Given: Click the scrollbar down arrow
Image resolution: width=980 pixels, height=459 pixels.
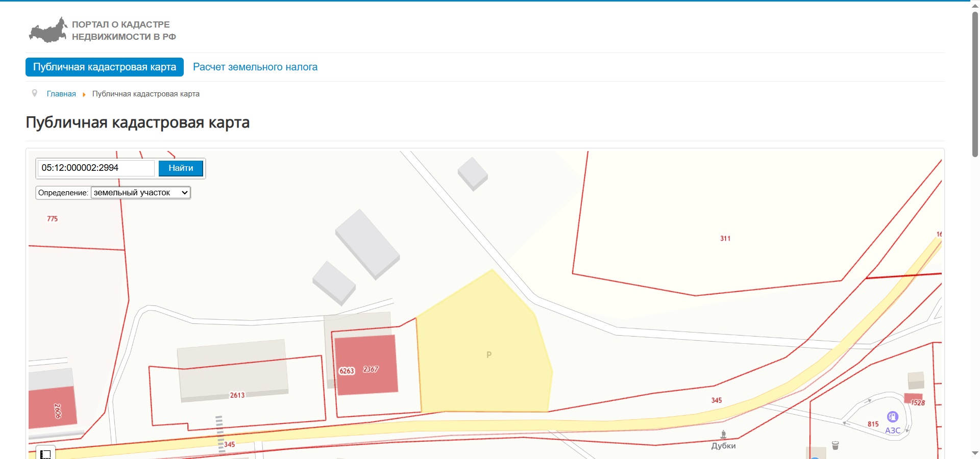Looking at the screenshot, I should click(x=975, y=453).
